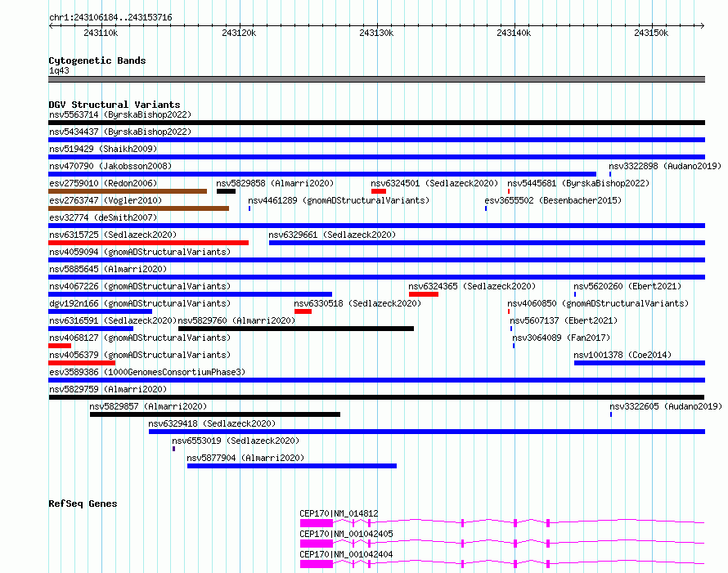Click the esv2763747 (Vogler2010) label

106,200
